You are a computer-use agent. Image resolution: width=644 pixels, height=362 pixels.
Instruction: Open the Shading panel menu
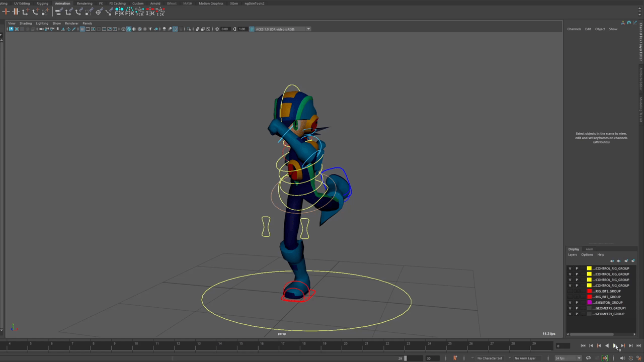[x=25, y=23]
